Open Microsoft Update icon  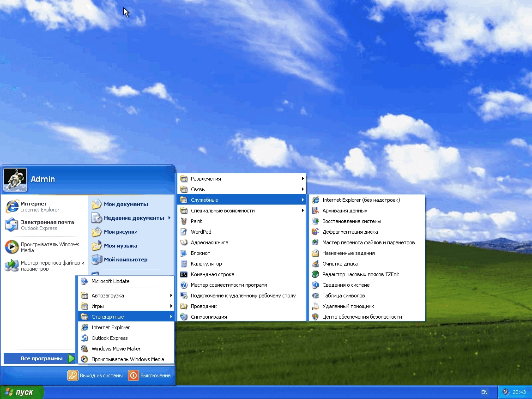(x=84, y=281)
